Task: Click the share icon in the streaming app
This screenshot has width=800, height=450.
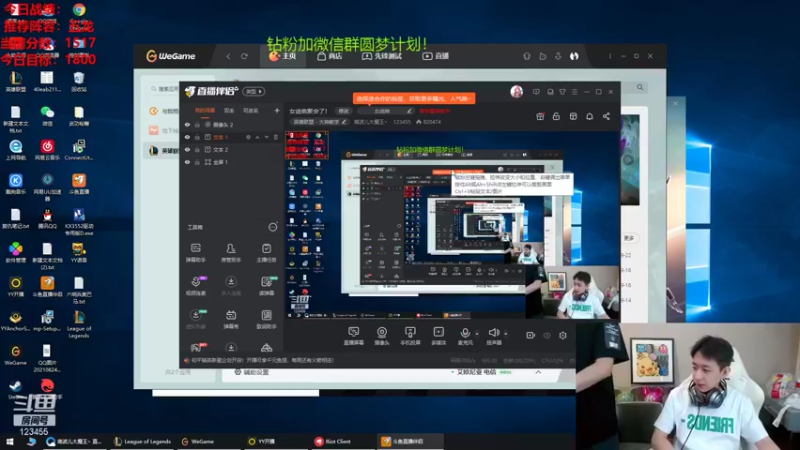Action: 606,116
